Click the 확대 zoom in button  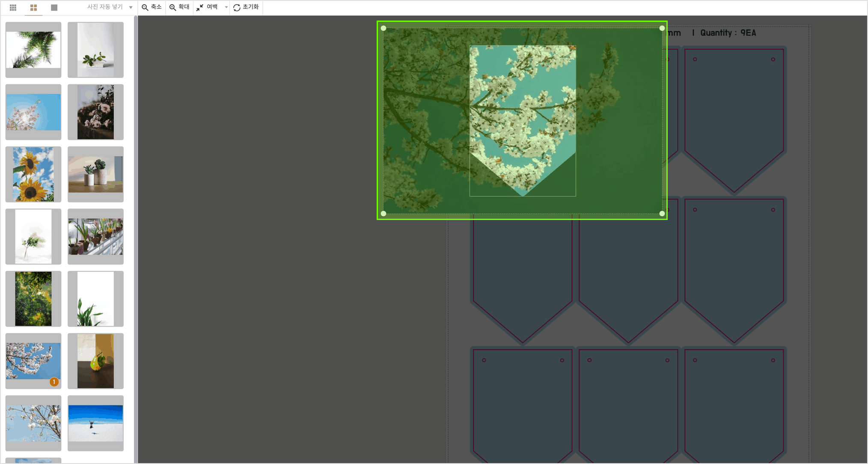[x=179, y=7]
